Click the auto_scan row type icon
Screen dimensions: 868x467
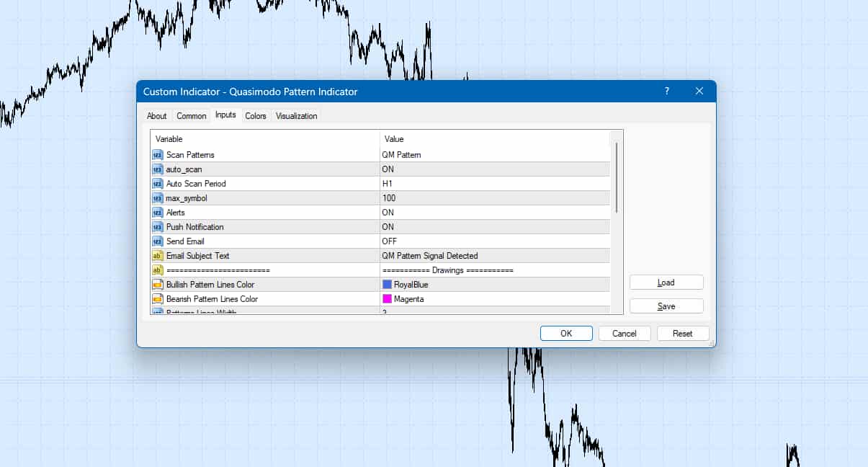[x=158, y=169]
